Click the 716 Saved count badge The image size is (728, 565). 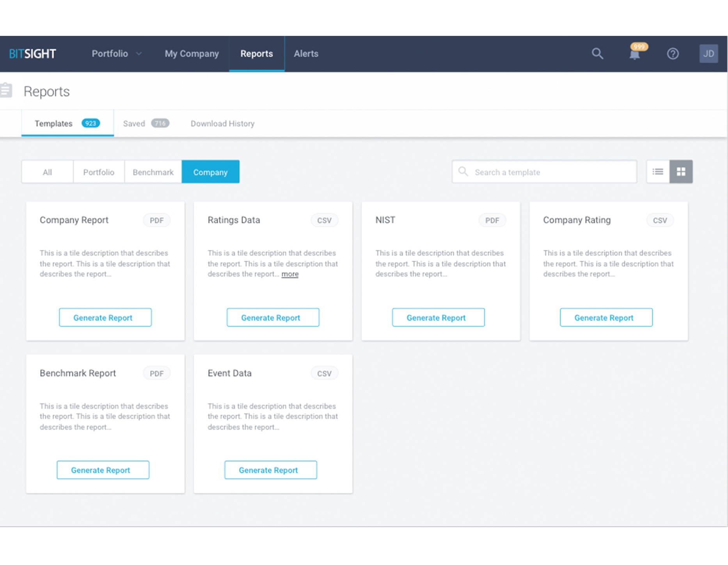[x=160, y=123]
